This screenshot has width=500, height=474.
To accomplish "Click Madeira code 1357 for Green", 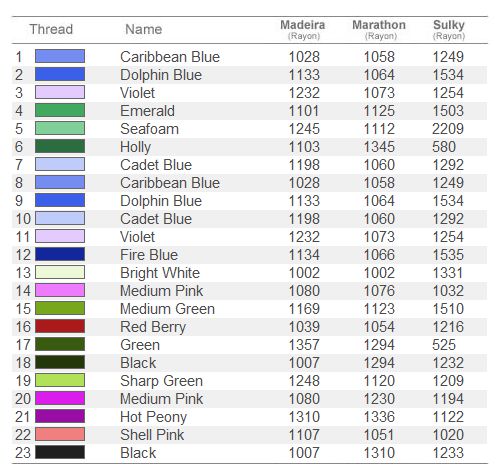I will pyautogui.click(x=304, y=345).
